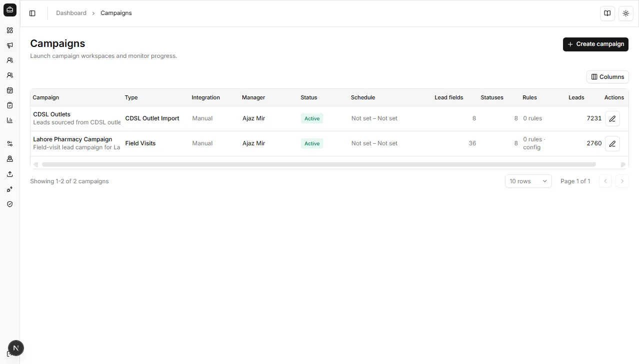The image size is (639, 364).
Task: Click Showing 1-2 of 2 campaigns text
Action: [69, 181]
